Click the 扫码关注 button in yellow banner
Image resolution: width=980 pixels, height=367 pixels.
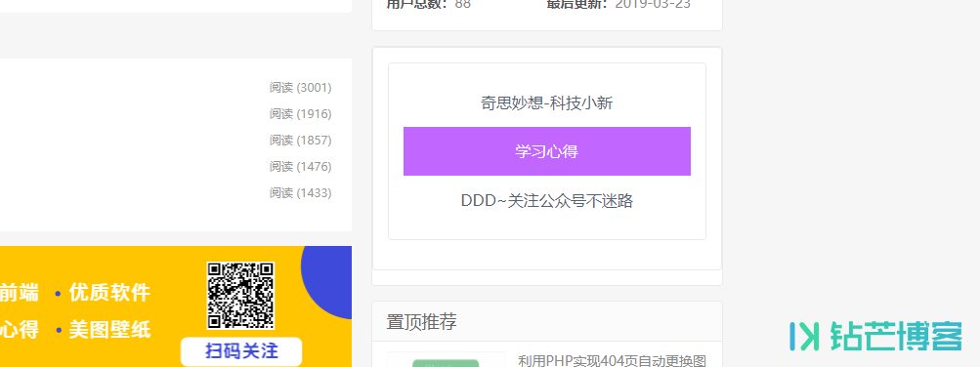pos(241,351)
